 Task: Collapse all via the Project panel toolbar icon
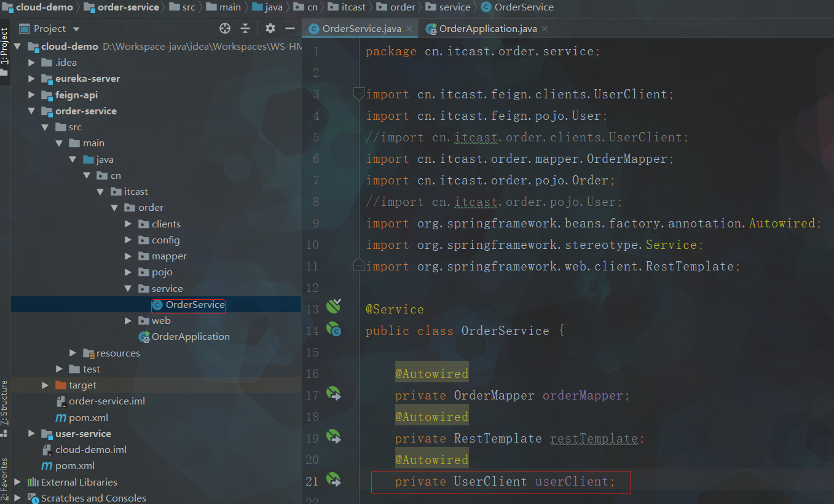click(245, 28)
